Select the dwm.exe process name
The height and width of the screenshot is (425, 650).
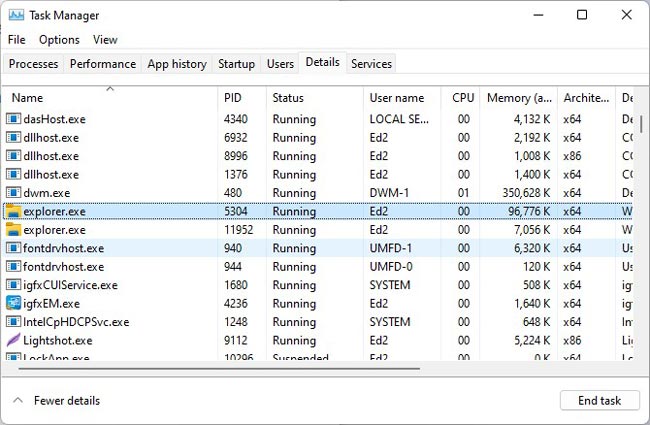[46, 193]
